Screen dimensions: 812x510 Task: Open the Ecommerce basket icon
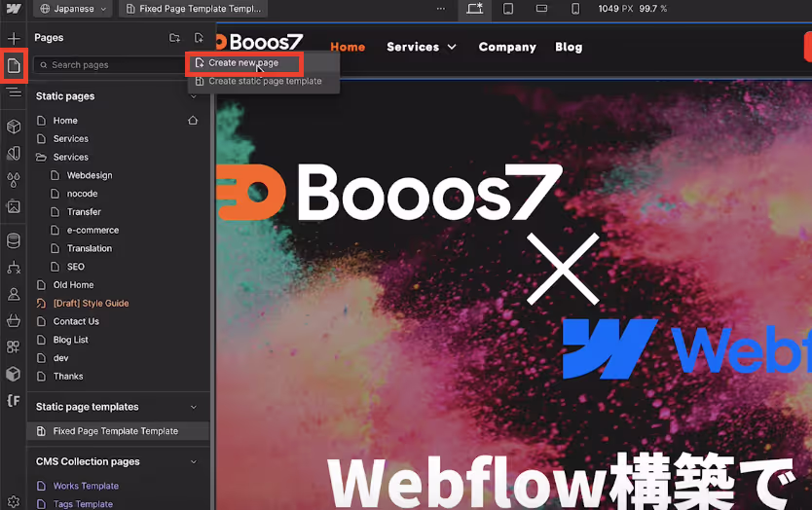[14, 321]
